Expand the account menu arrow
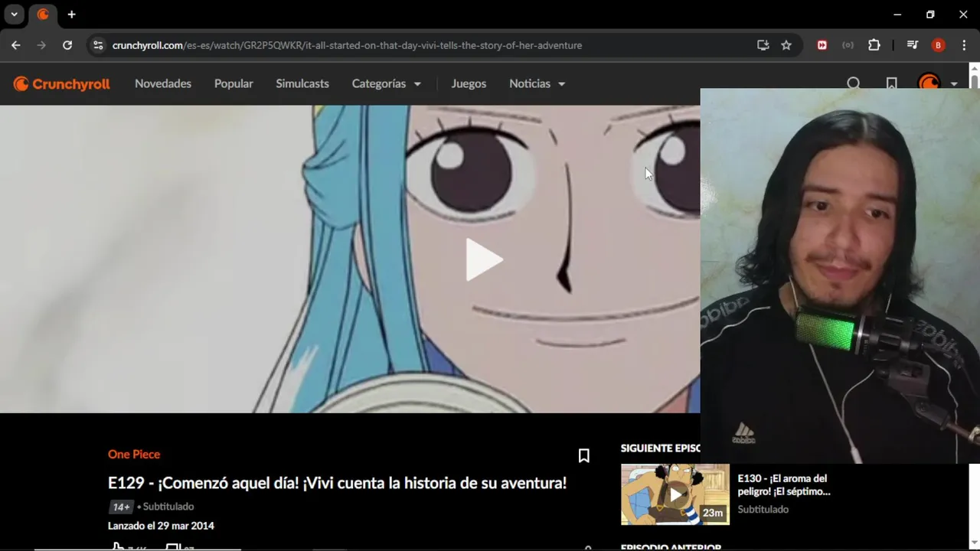The image size is (980, 551). (954, 84)
